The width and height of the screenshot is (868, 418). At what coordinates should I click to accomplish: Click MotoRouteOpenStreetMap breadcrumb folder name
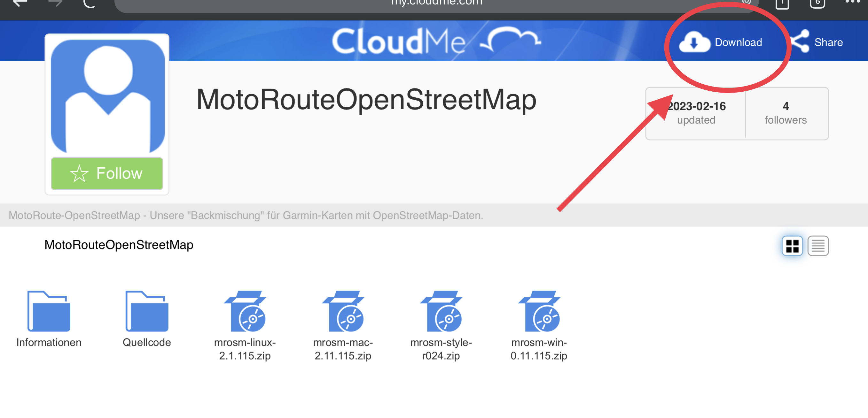(119, 245)
